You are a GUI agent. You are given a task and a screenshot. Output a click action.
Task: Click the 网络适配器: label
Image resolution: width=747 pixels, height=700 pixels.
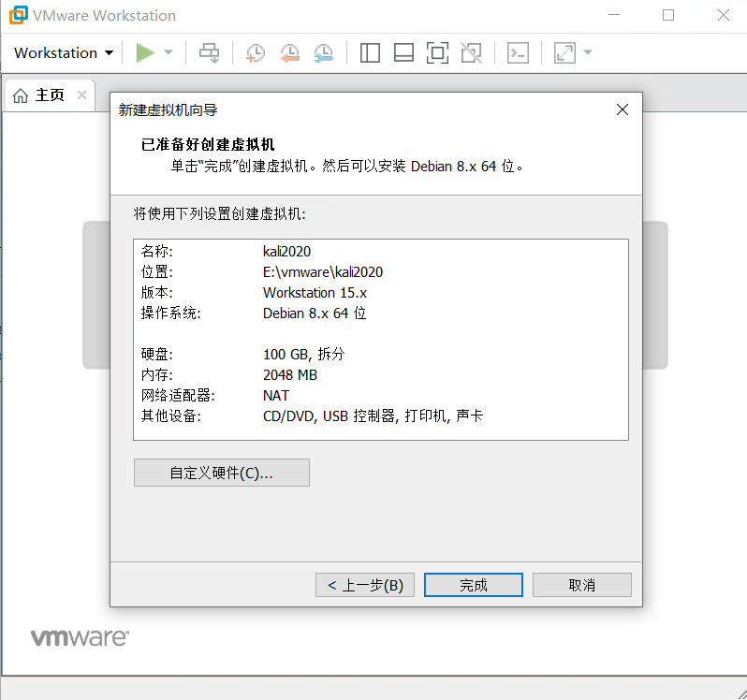click(178, 395)
